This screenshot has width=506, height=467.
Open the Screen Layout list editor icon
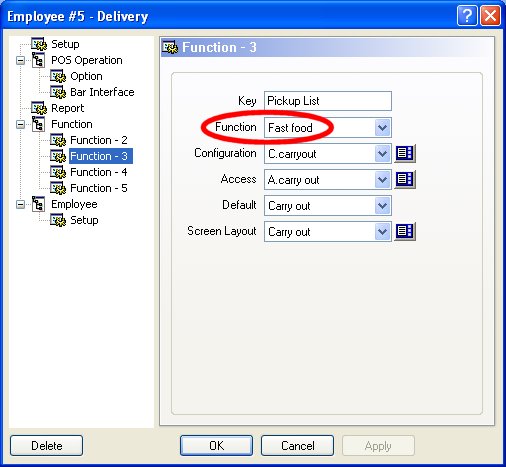(405, 231)
